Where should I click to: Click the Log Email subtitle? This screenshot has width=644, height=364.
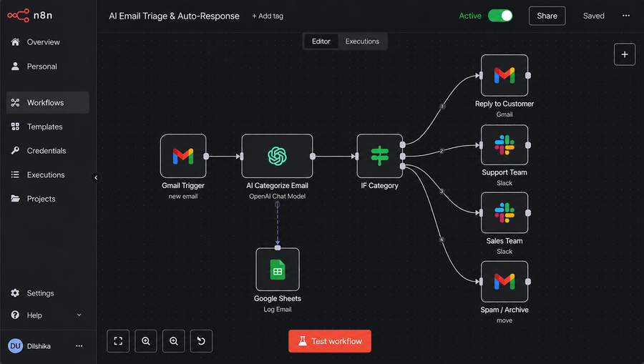pos(278,310)
